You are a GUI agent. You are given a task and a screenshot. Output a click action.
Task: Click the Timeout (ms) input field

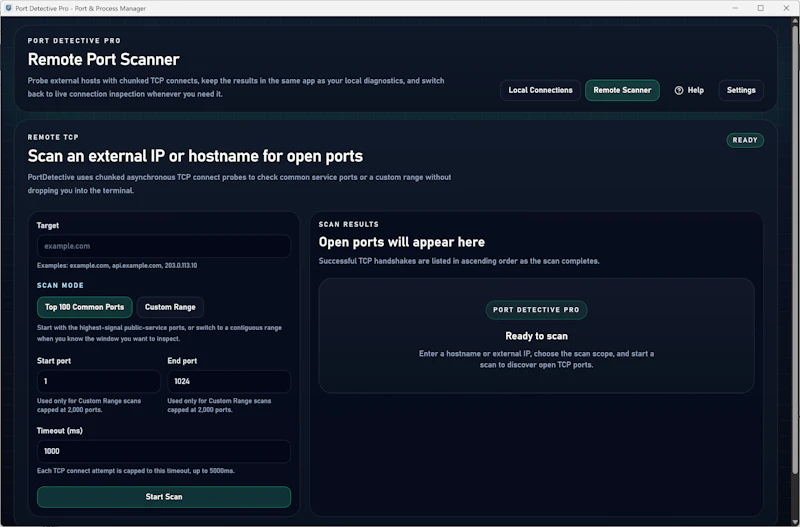coord(164,451)
